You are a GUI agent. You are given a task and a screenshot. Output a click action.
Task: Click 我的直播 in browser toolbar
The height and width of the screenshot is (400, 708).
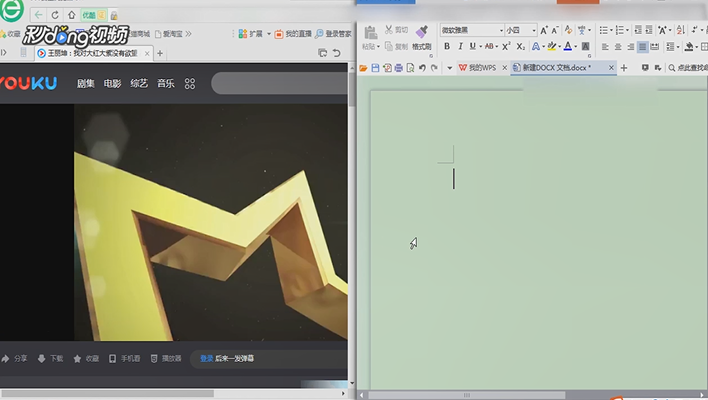[293, 33]
